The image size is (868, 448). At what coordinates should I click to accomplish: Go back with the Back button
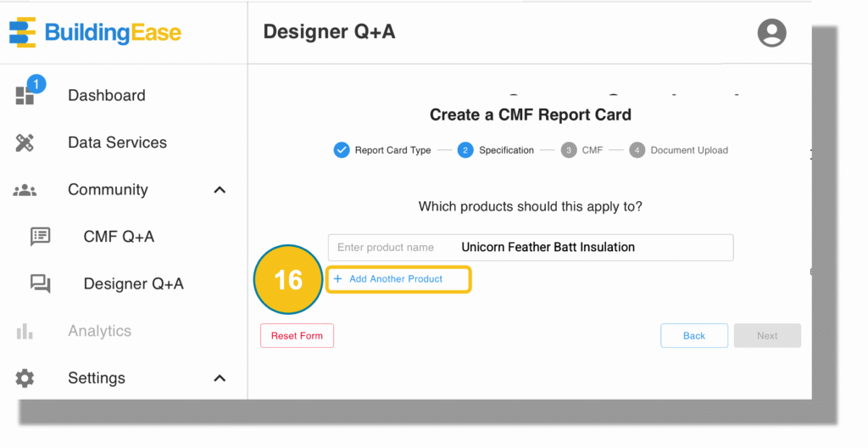pos(694,335)
